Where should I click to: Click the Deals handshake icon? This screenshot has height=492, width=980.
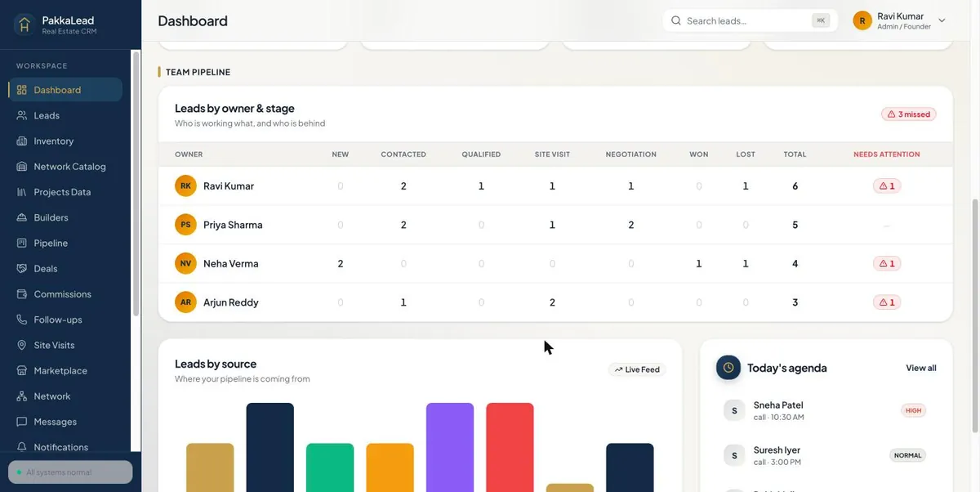tap(22, 268)
